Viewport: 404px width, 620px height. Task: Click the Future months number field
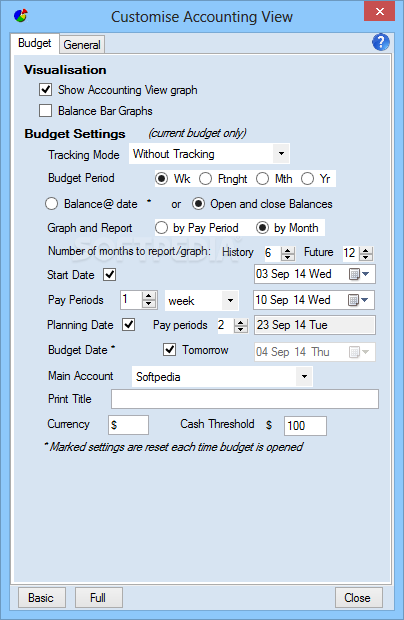(x=351, y=253)
